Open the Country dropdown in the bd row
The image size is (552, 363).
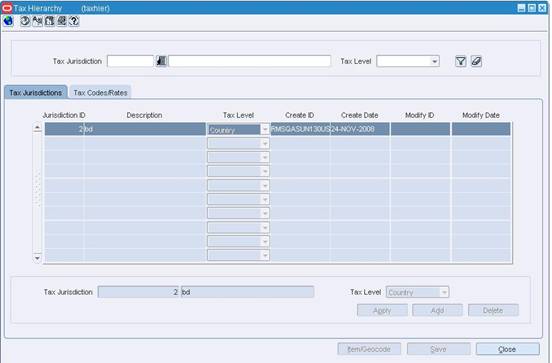[x=265, y=130]
